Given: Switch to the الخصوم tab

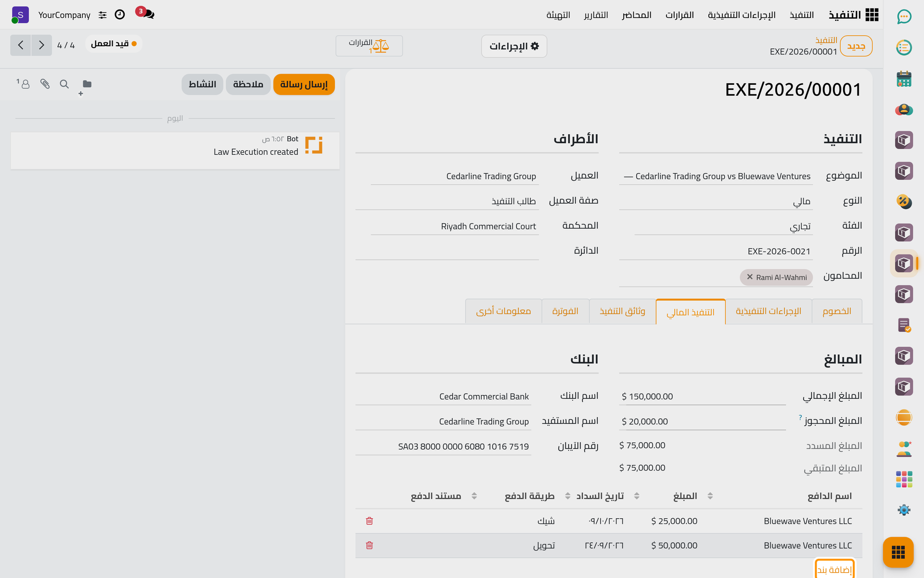Looking at the screenshot, I should click(837, 311).
